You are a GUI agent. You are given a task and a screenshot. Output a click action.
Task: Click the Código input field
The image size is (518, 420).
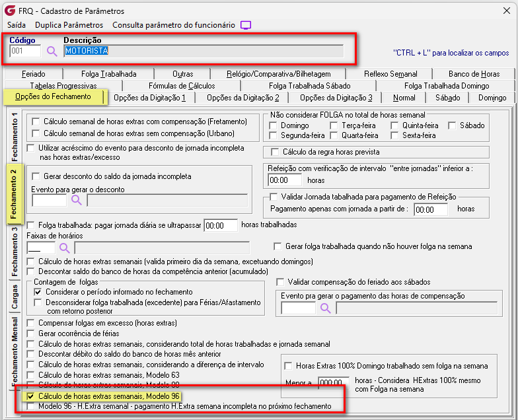point(25,51)
